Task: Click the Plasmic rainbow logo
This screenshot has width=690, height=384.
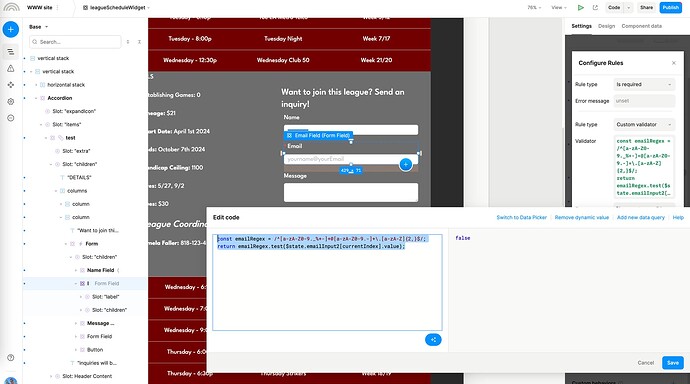Action: pyautogui.click(x=11, y=7)
